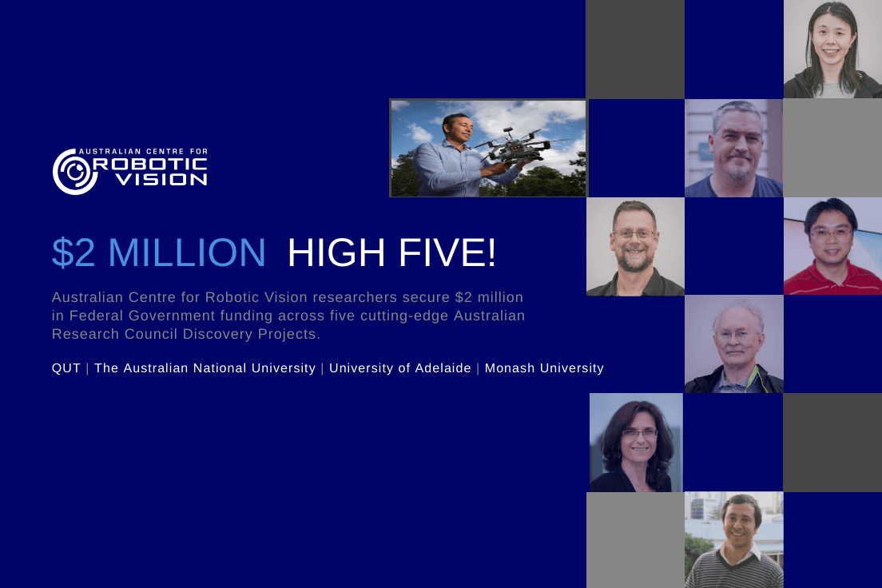Click the paragraph beginning 'Australian Centre for Robotic Vision researchers'
Viewport: 882px width, 588px height.
(288, 316)
